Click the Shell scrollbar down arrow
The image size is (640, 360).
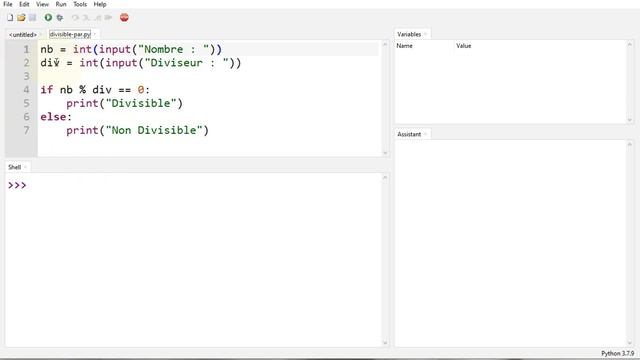(x=385, y=343)
